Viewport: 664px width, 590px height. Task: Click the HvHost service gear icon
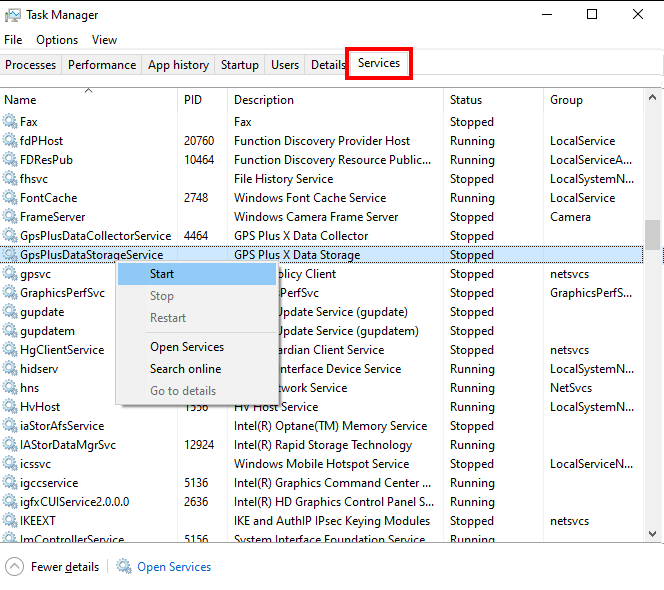click(10, 407)
